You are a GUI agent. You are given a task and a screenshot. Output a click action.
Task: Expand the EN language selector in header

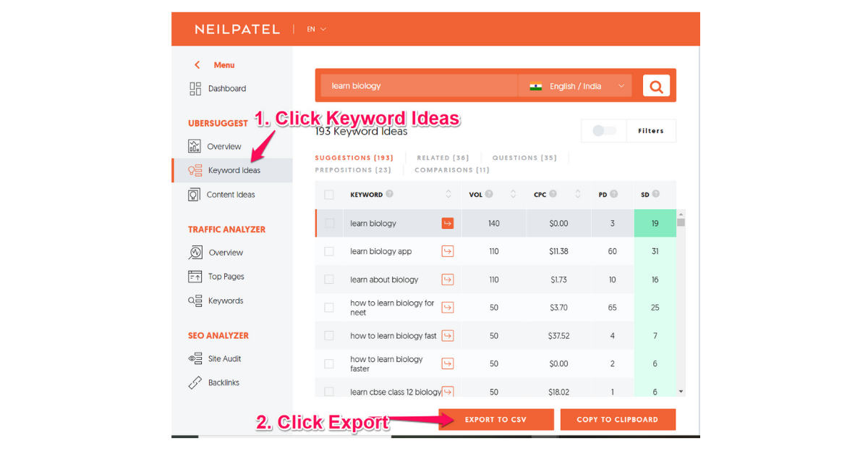point(316,29)
